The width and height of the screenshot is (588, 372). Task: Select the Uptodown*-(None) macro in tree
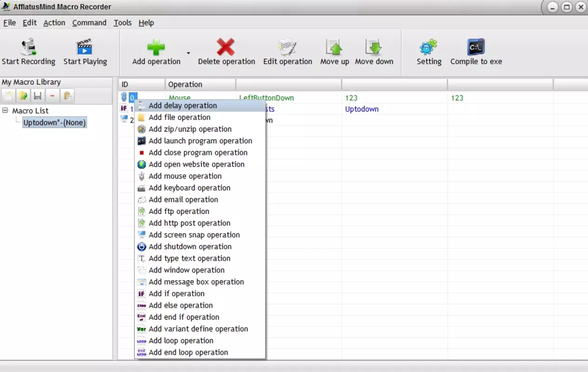tap(54, 122)
